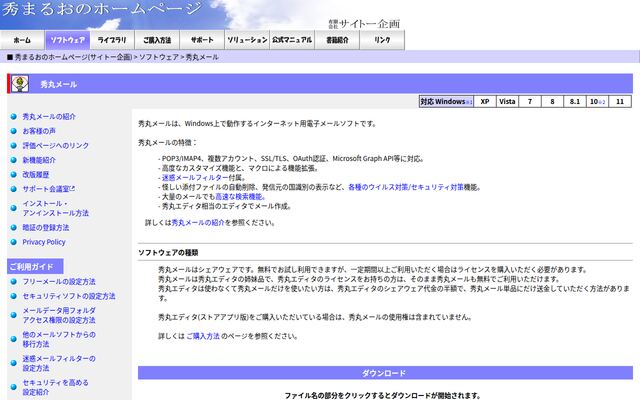Click the Vista cell in the compatibility table
Screen dimensions: 640x400
pyautogui.click(x=507, y=101)
